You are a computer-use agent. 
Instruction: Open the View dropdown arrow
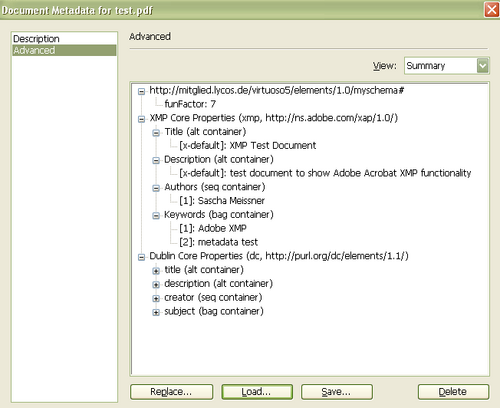coord(482,66)
